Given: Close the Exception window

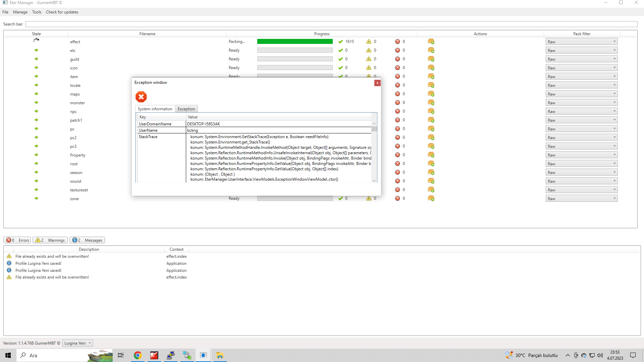Looking at the screenshot, I should (x=377, y=83).
